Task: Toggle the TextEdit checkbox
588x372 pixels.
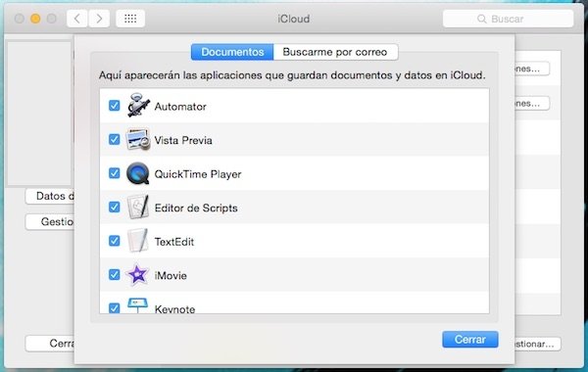Action: pyautogui.click(x=114, y=241)
